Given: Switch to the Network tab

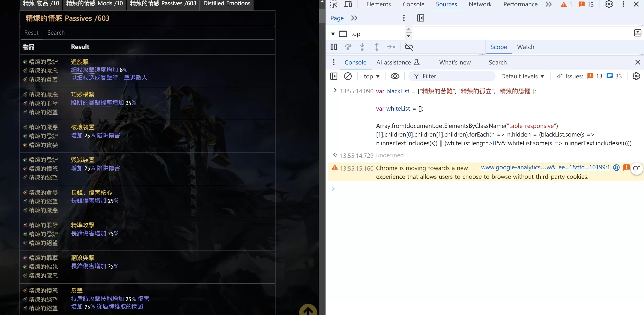Looking at the screenshot, I should 480,4.
